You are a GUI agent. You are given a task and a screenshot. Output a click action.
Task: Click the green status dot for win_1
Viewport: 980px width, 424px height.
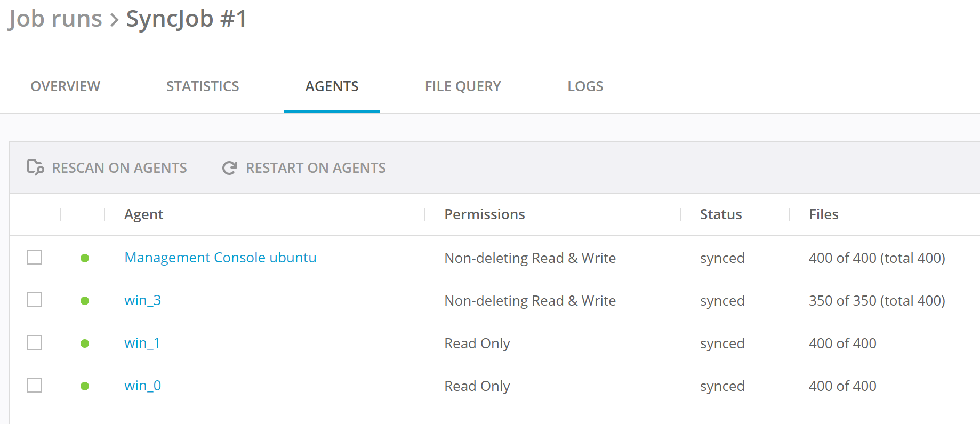85,343
